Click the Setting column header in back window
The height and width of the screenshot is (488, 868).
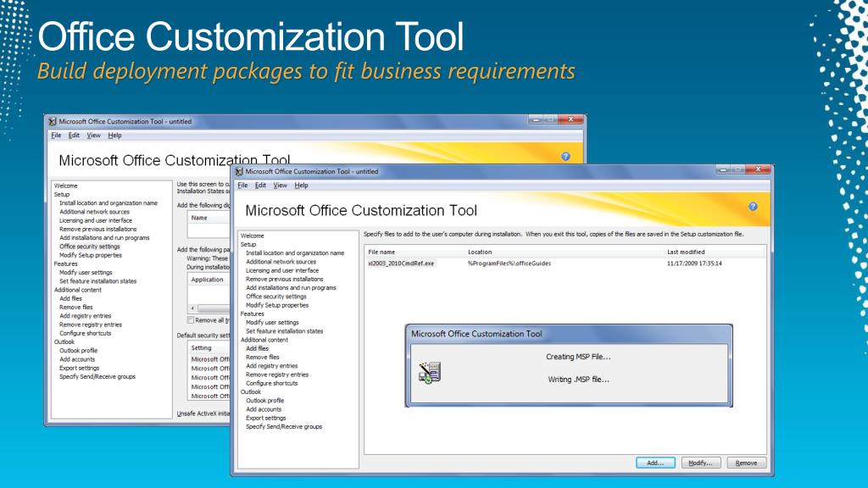point(202,348)
